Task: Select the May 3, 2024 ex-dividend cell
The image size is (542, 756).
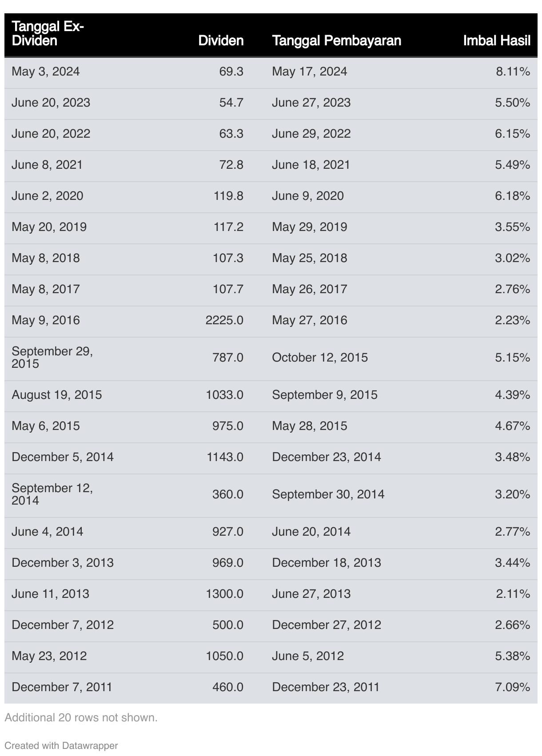Action: click(x=46, y=72)
